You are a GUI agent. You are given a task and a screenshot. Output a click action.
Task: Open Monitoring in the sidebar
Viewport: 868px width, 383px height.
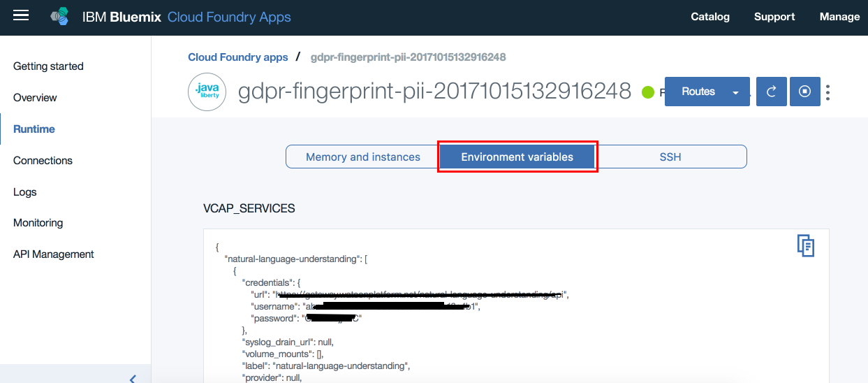tap(38, 223)
